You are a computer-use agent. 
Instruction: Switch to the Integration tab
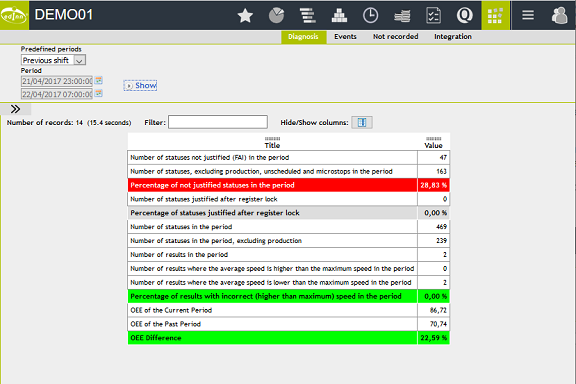[453, 37]
